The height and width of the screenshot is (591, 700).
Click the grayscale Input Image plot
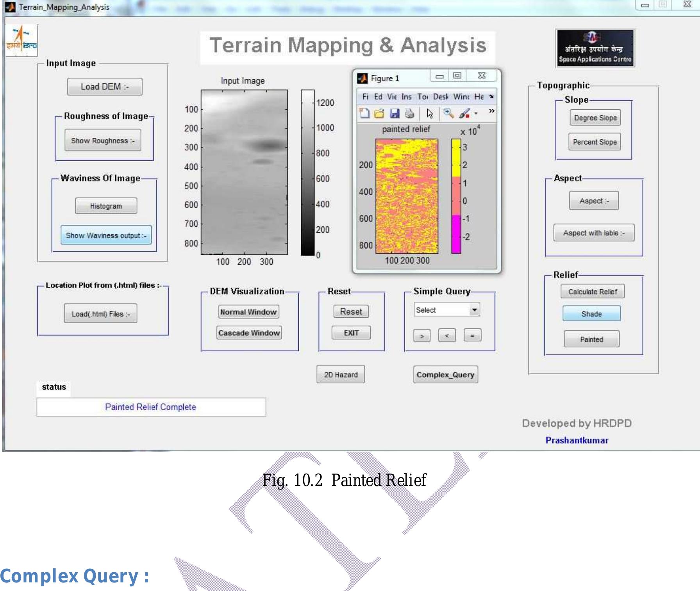point(244,172)
